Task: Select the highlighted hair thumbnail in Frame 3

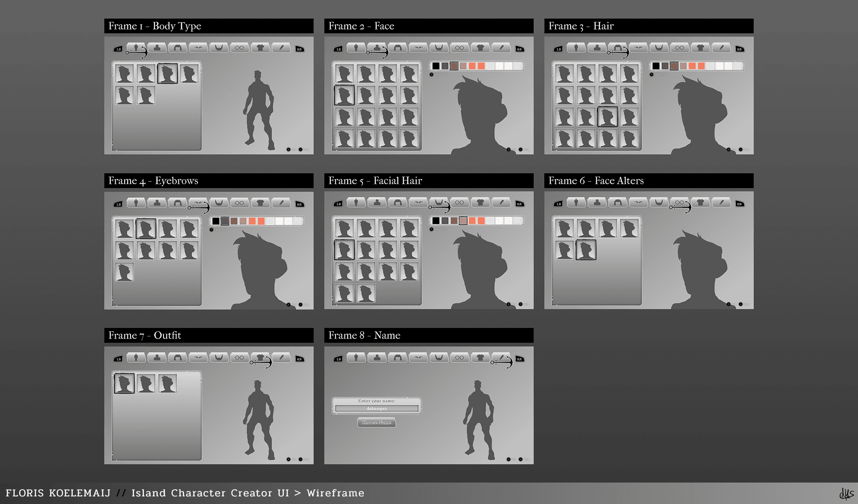Action: [608, 117]
